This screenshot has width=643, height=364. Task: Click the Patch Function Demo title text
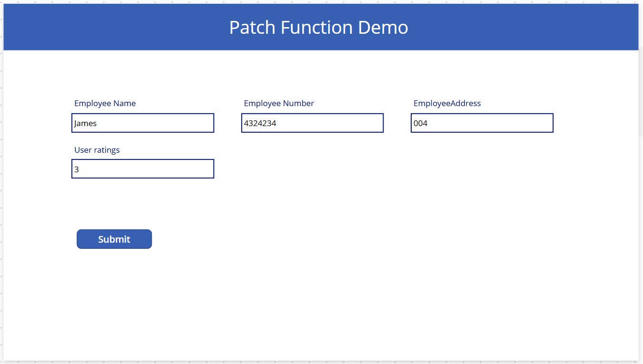pos(318,27)
